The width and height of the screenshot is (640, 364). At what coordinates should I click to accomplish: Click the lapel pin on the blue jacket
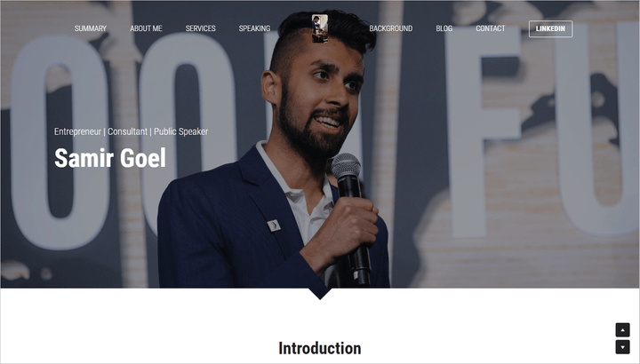point(274,226)
